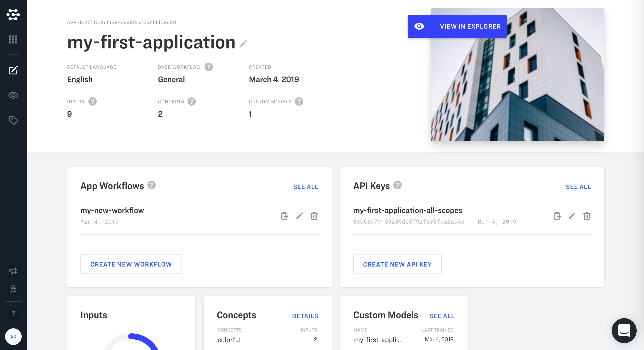Open the chat support widget

coord(624,330)
